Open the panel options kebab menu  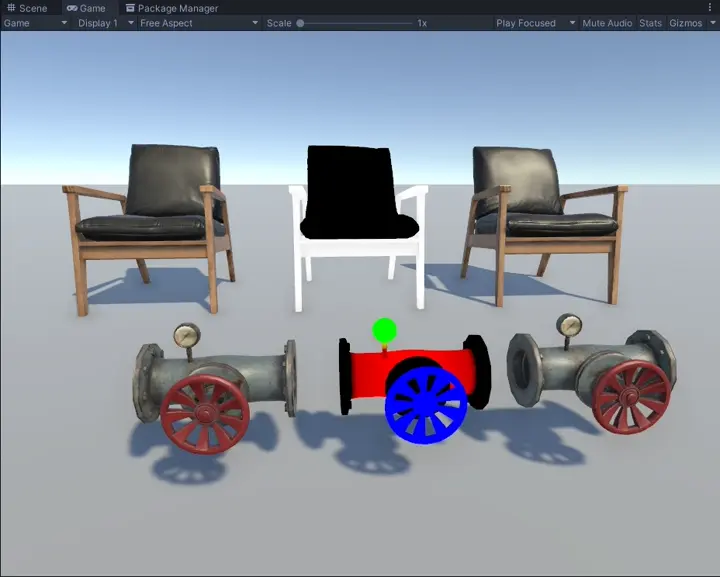coord(710,7)
